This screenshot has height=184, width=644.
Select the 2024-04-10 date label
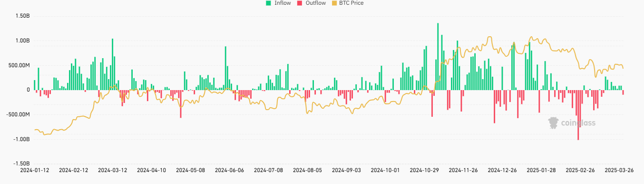(152, 170)
